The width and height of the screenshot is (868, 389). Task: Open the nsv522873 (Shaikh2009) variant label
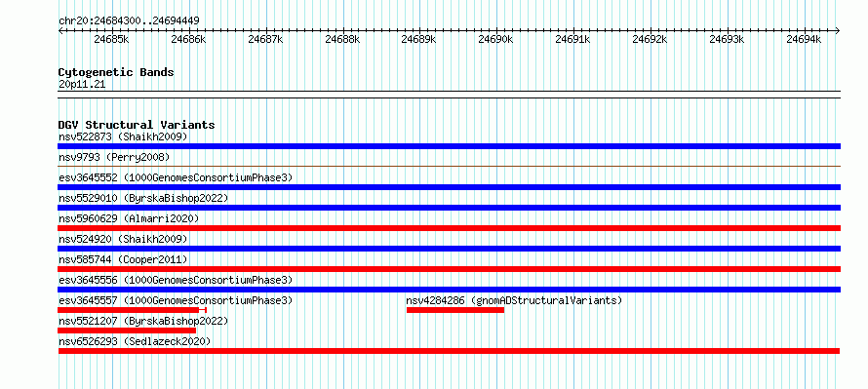(123, 136)
